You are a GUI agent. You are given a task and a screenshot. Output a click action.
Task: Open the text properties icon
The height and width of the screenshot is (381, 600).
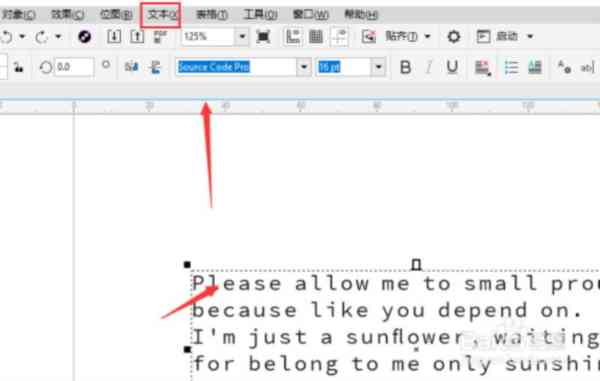[x=564, y=67]
